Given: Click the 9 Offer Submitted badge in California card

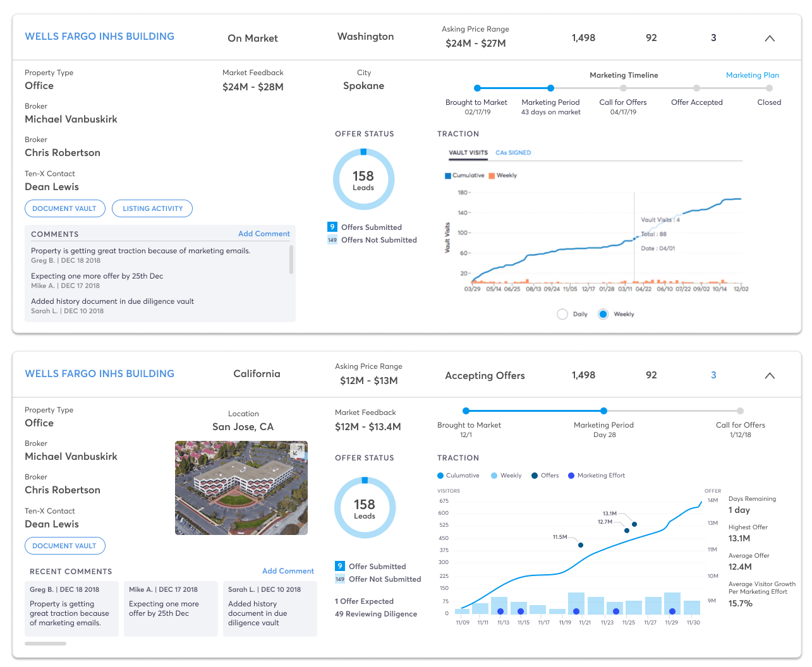Looking at the screenshot, I should tap(340, 566).
